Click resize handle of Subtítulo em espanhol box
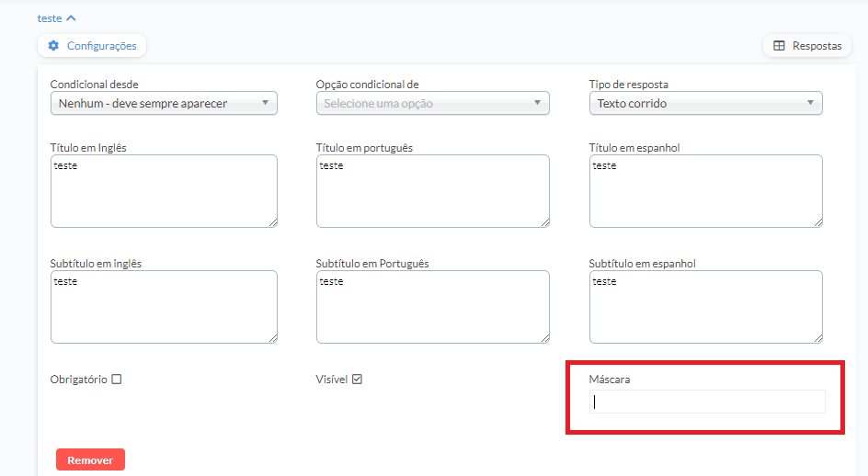Image resolution: width=868 pixels, height=476 pixels. tap(818, 338)
